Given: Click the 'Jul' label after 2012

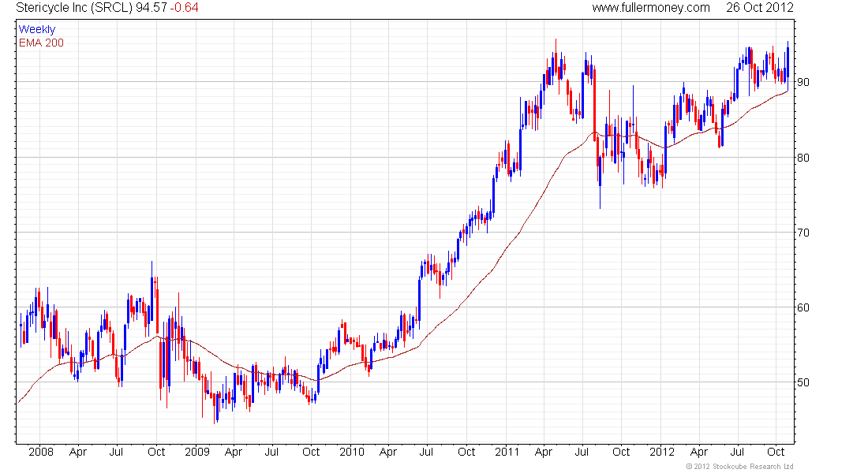Looking at the screenshot, I should click(x=737, y=452).
